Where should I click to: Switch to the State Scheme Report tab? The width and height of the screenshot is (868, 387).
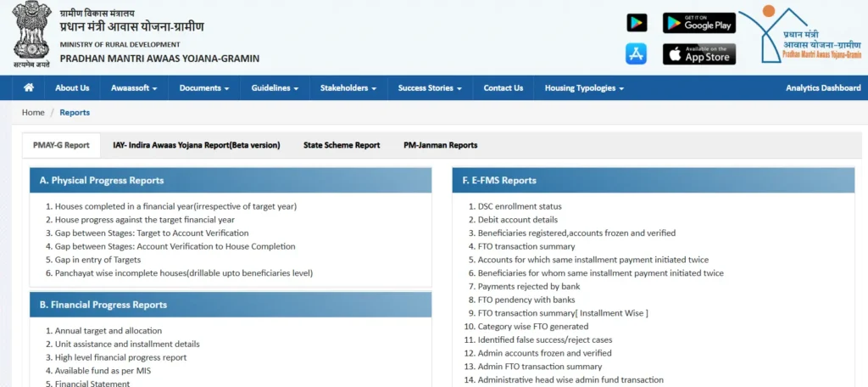click(342, 145)
